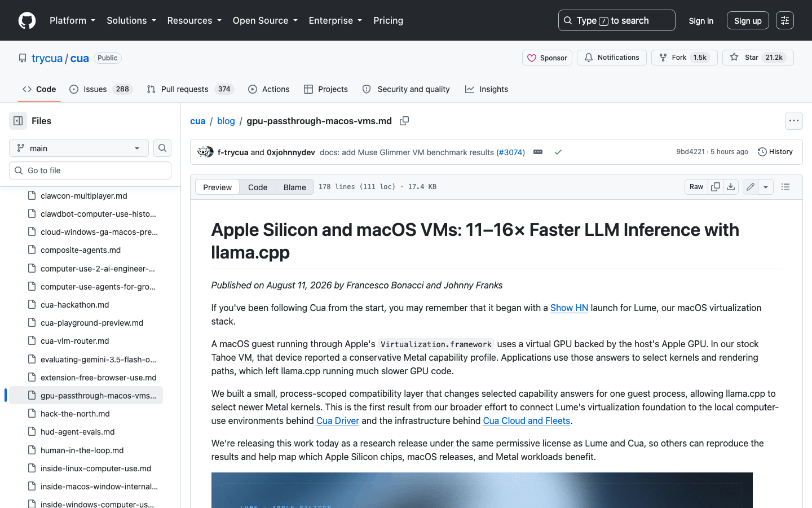Star the repository button
This screenshot has width=812, height=508.
click(x=758, y=58)
